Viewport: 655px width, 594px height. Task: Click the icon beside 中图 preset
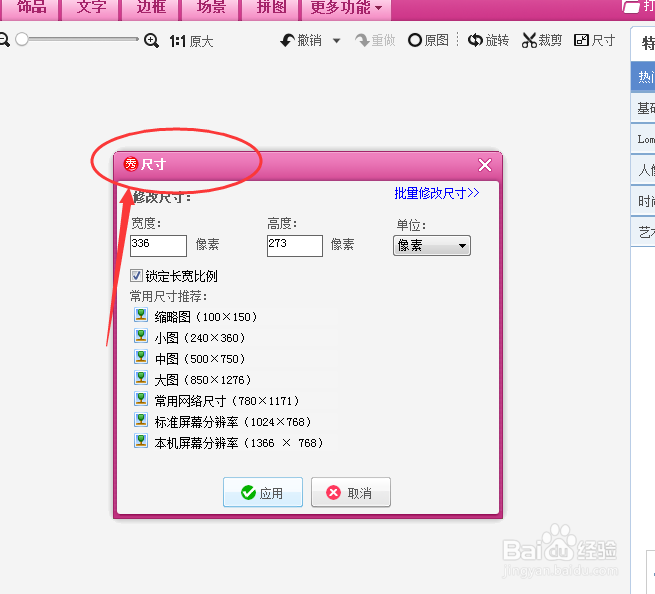141,356
